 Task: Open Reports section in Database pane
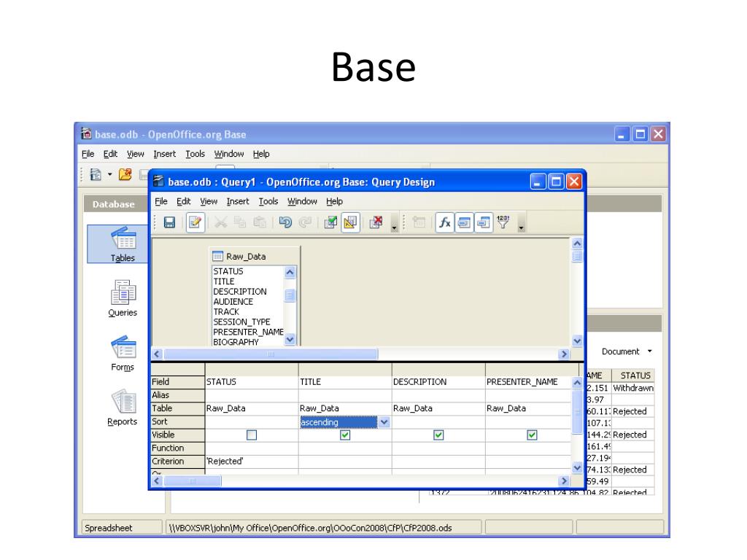[x=123, y=408]
